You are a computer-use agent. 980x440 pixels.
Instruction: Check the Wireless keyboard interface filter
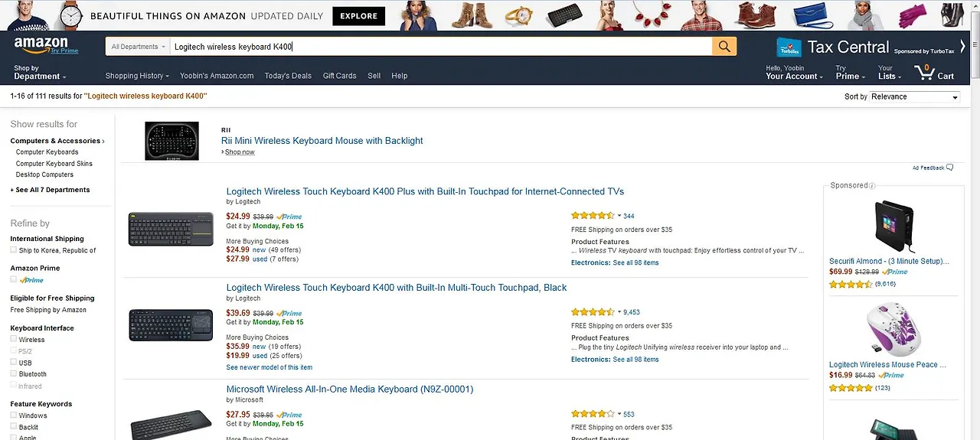tap(14, 339)
